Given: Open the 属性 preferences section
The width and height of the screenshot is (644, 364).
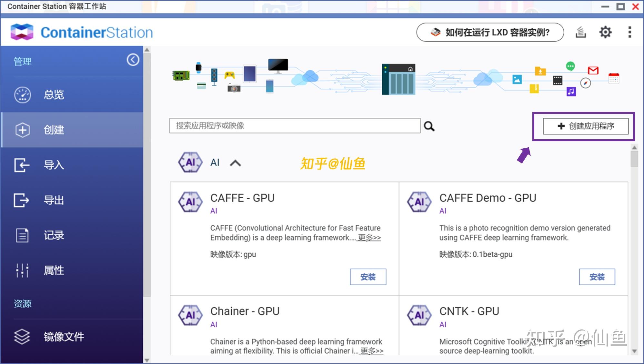Looking at the screenshot, I should (53, 270).
